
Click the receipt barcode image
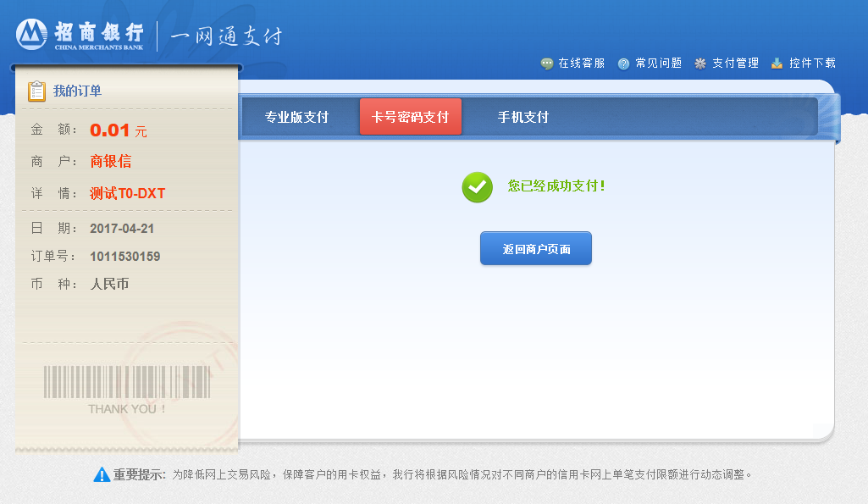(127, 381)
